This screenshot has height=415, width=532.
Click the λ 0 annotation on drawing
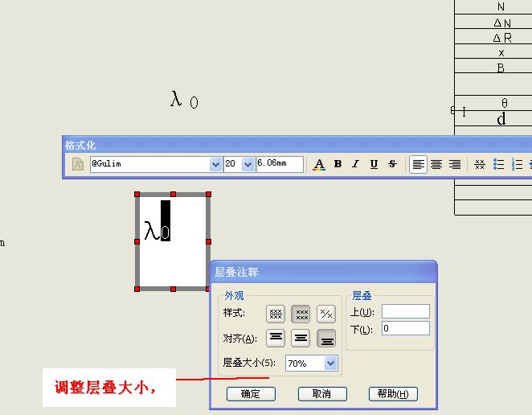click(x=184, y=100)
